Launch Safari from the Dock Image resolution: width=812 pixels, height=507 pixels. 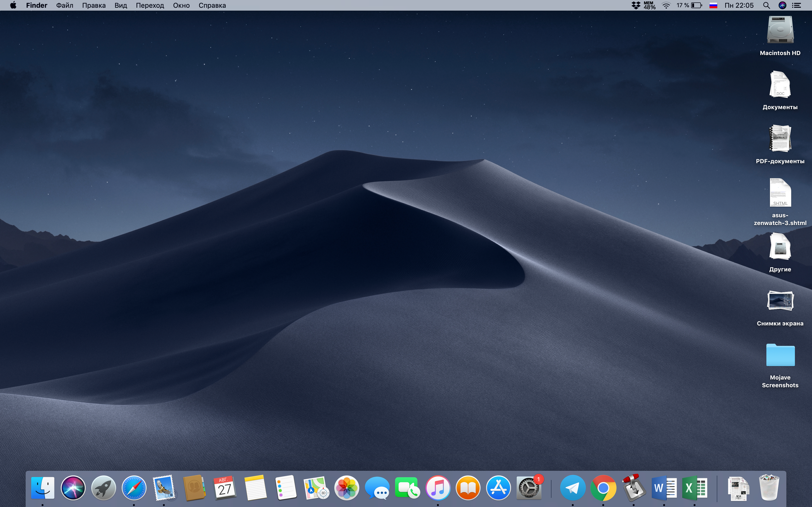[134, 488]
